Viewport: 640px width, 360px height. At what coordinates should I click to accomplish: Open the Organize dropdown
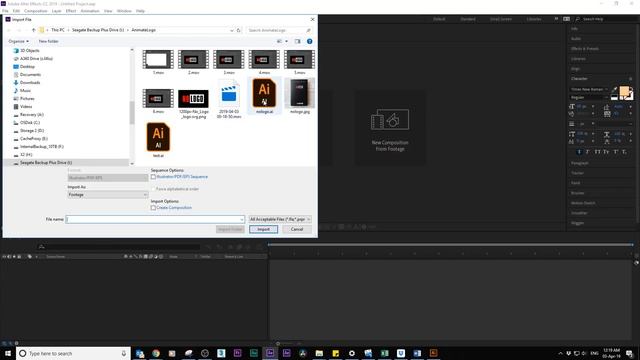tap(19, 41)
